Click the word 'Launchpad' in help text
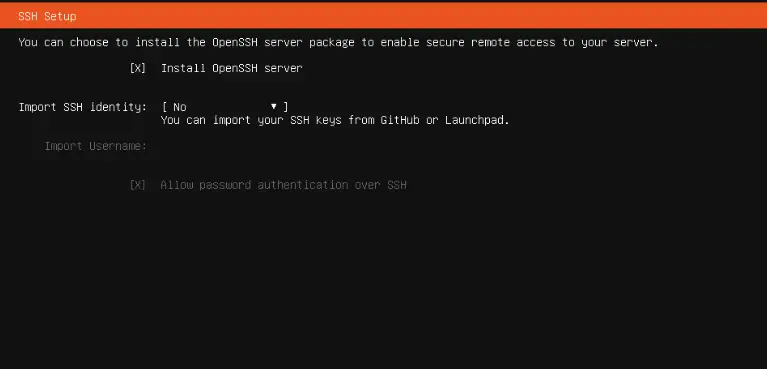This screenshot has width=767, height=369. point(474,120)
